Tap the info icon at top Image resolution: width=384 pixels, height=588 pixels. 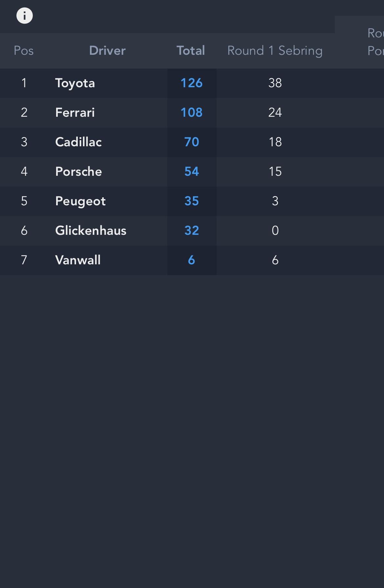[25, 16]
